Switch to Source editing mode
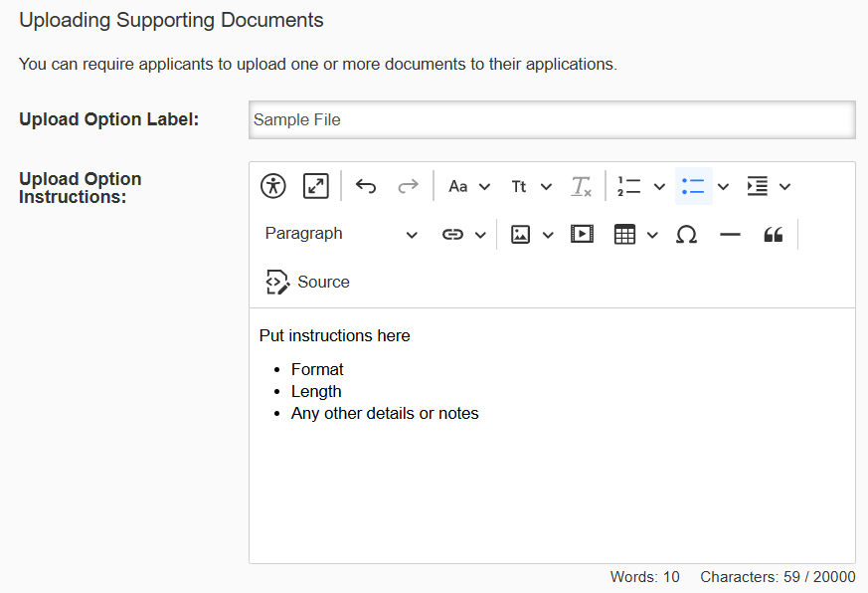 [x=307, y=283]
